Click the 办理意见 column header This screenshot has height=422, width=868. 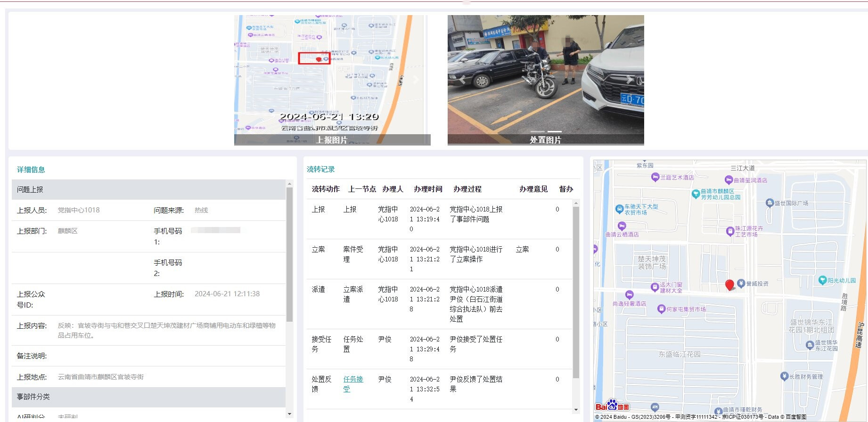(x=533, y=189)
